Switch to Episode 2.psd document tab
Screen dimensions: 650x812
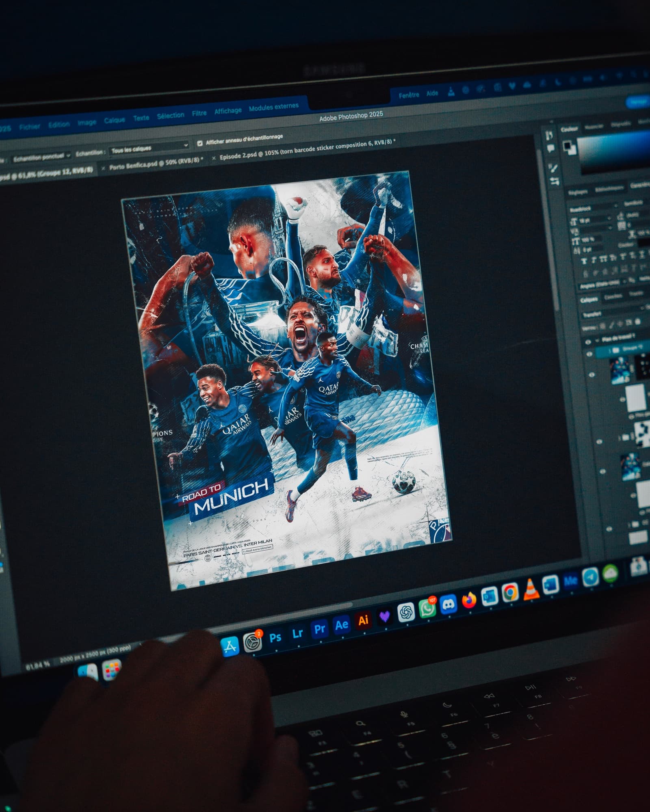click(308, 150)
